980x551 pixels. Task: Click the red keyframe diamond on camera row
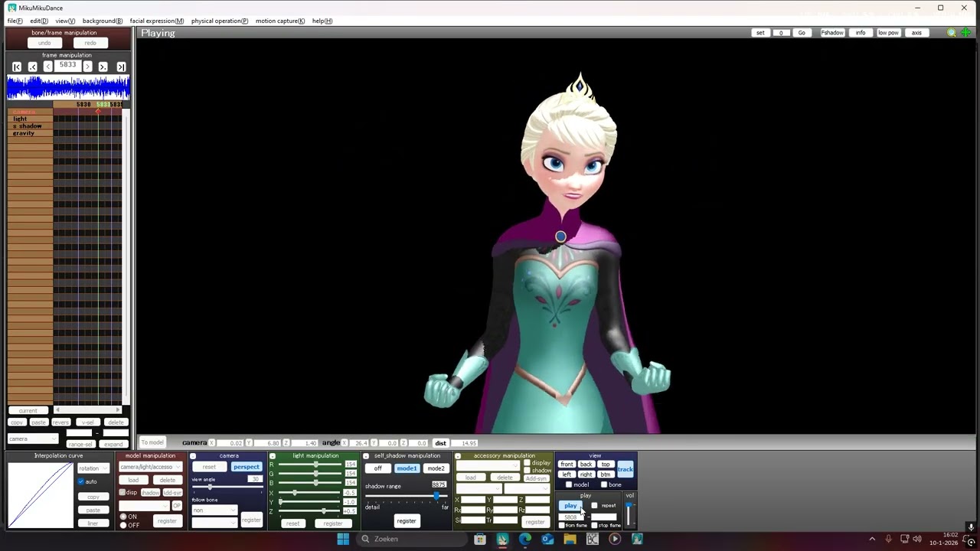coord(97,112)
